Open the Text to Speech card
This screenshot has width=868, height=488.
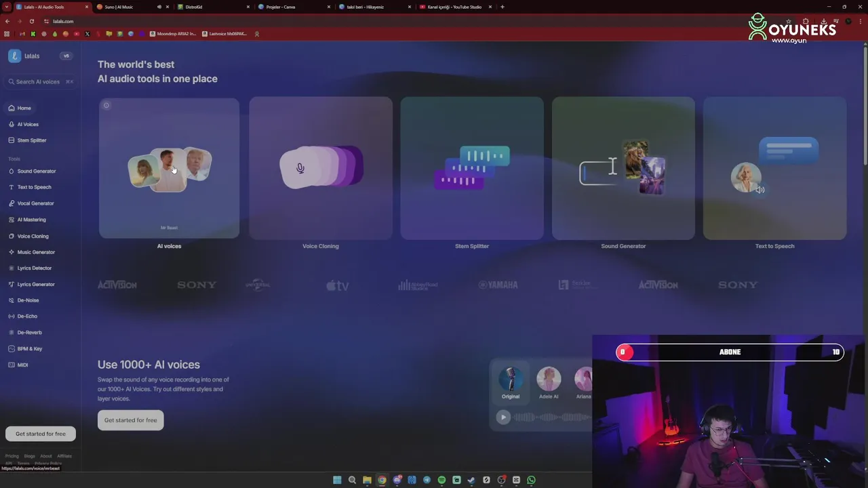[774, 168]
